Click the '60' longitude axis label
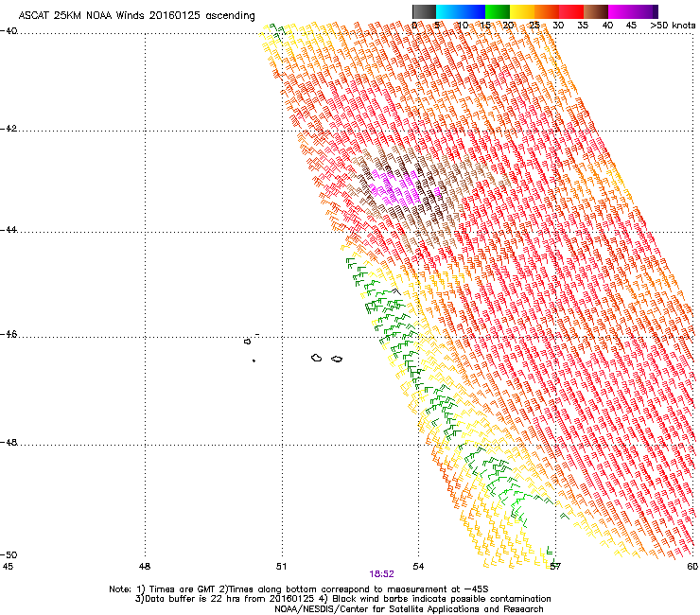Screen dimensions: 700x615 tap(692, 567)
